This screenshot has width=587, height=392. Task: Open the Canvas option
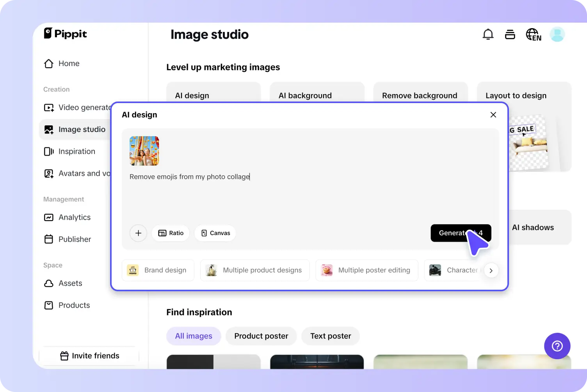point(215,233)
